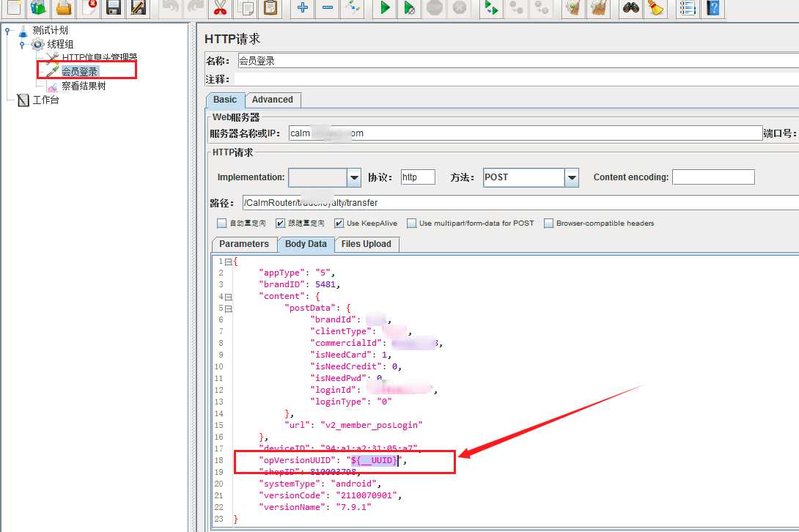The height and width of the screenshot is (532, 799).
Task: Click the greyed Shutdown icon
Action: point(460,7)
